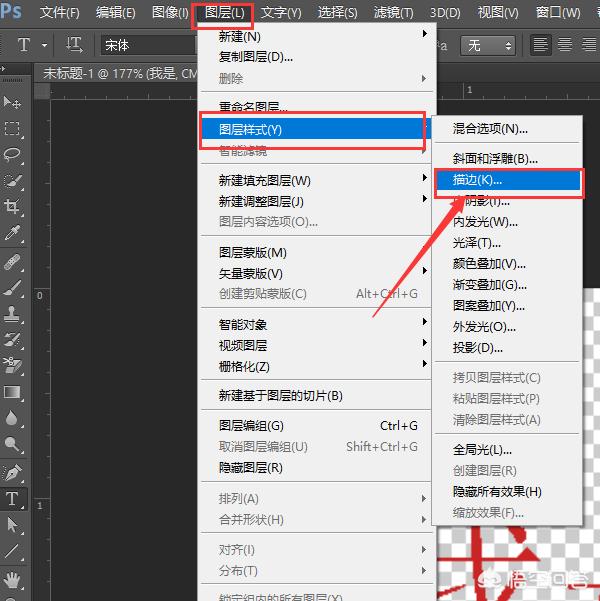Image resolution: width=600 pixels, height=601 pixels.
Task: Open the 窗口(W) menu
Action: 558,12
